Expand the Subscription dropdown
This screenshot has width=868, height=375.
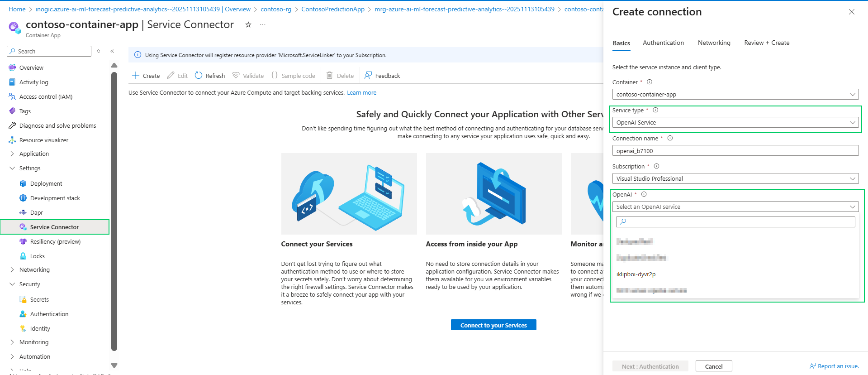pos(735,178)
